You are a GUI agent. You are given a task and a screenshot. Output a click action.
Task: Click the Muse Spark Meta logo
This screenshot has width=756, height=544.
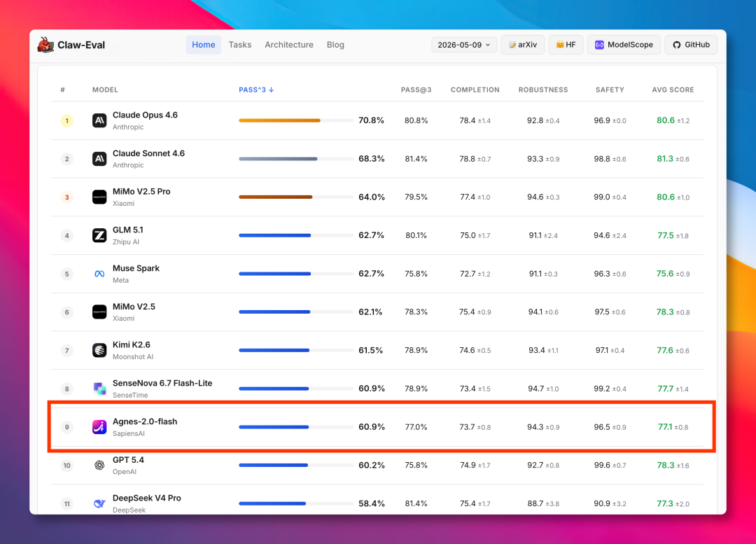coord(99,274)
